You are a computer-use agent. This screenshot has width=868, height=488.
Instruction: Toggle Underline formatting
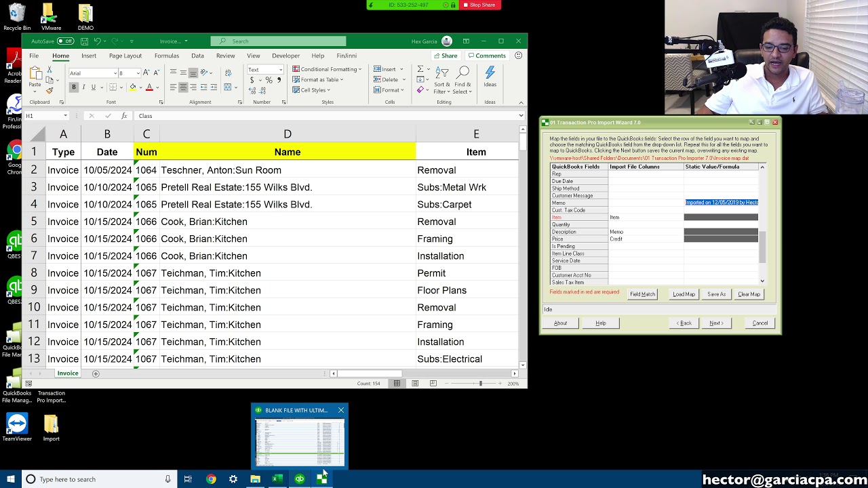pyautogui.click(x=93, y=87)
